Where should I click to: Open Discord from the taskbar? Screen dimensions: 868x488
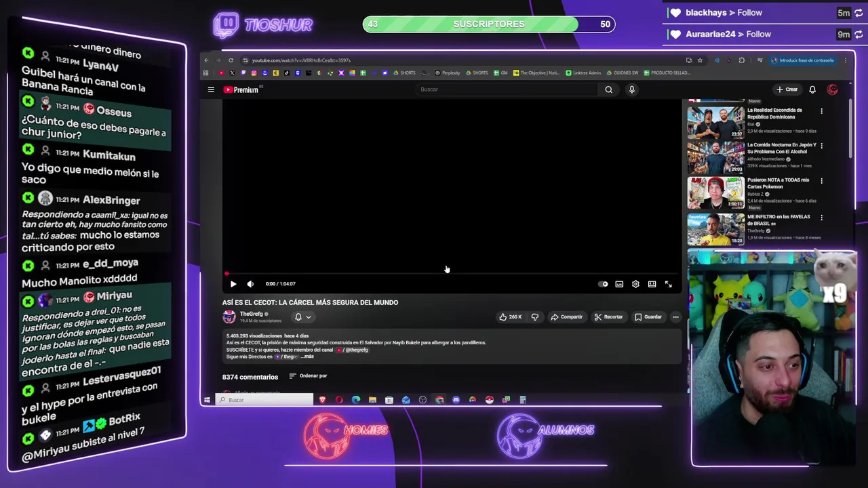tap(456, 400)
